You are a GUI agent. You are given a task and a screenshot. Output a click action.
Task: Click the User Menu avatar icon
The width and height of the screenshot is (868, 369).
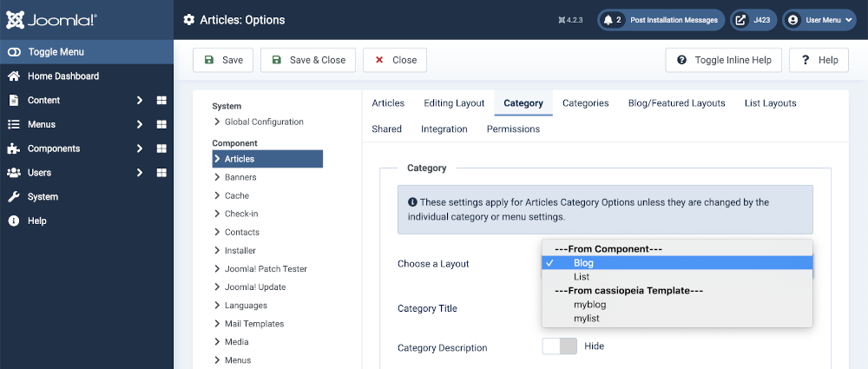tap(792, 20)
